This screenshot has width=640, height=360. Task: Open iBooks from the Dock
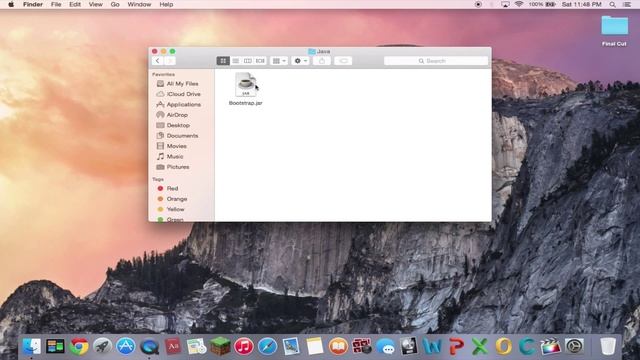[x=338, y=347]
